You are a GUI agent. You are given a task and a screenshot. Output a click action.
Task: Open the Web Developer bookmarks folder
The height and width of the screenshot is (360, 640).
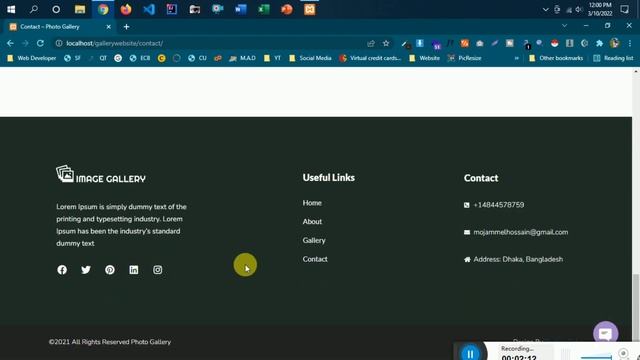pyautogui.click(x=32, y=58)
